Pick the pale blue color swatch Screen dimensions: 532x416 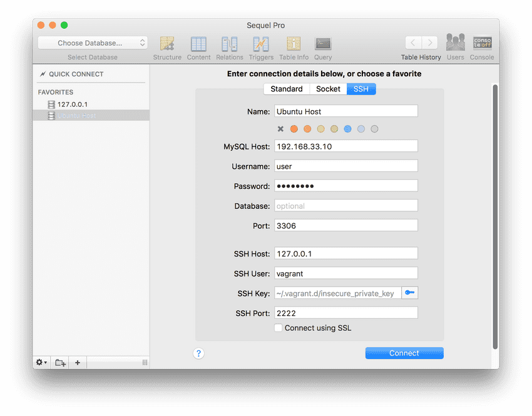(361, 129)
